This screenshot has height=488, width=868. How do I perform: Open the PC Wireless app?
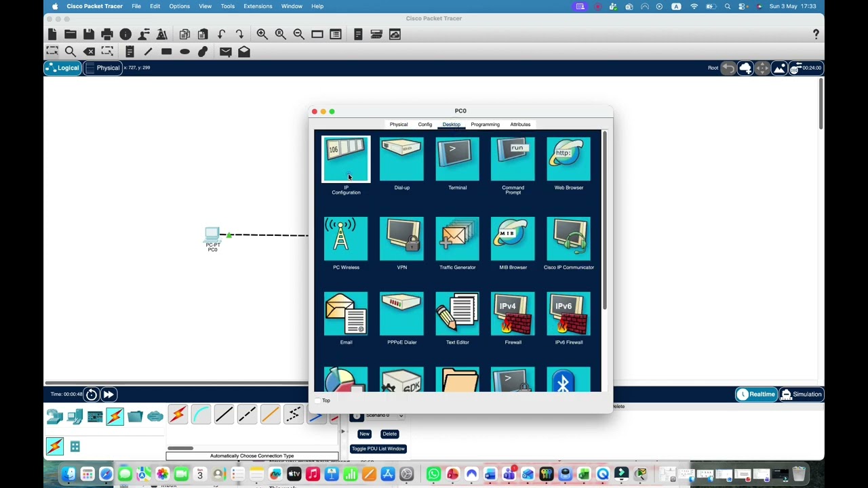(x=346, y=239)
